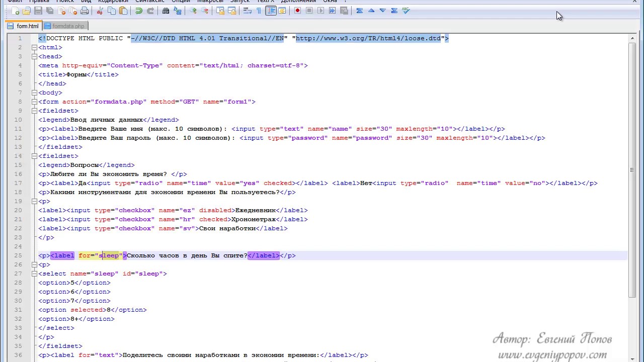This screenshot has width=644, height=362.
Task: Toggle synchronized horizontal scrolling
Action: (231, 11)
